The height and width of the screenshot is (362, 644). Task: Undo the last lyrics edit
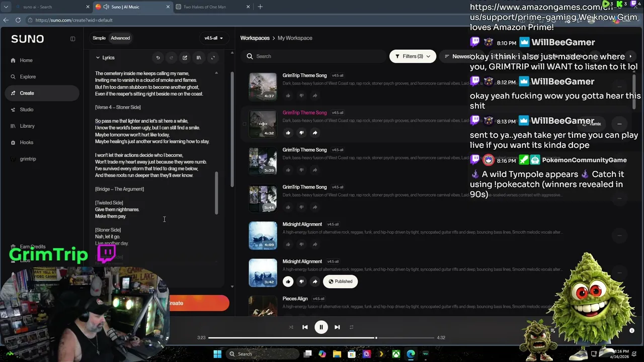pyautogui.click(x=158, y=58)
